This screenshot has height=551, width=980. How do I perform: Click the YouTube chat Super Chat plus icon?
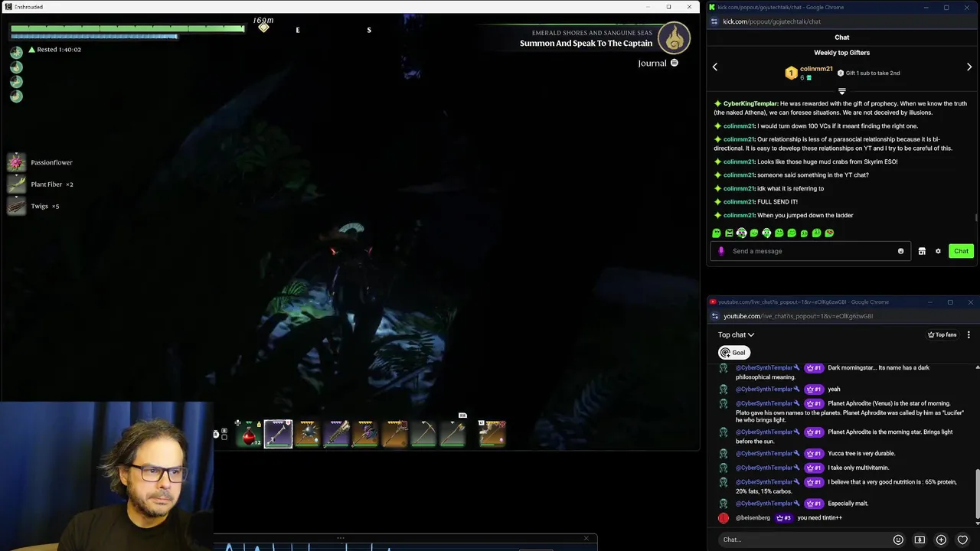click(941, 540)
